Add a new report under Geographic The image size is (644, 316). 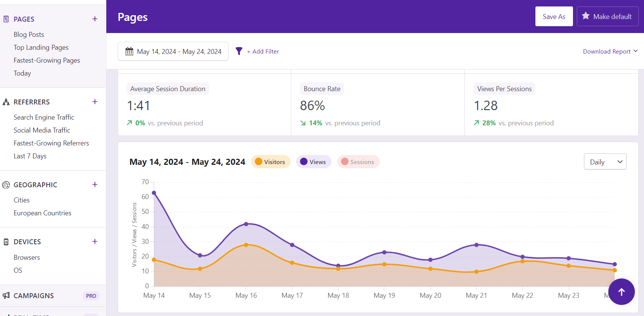[x=95, y=185]
